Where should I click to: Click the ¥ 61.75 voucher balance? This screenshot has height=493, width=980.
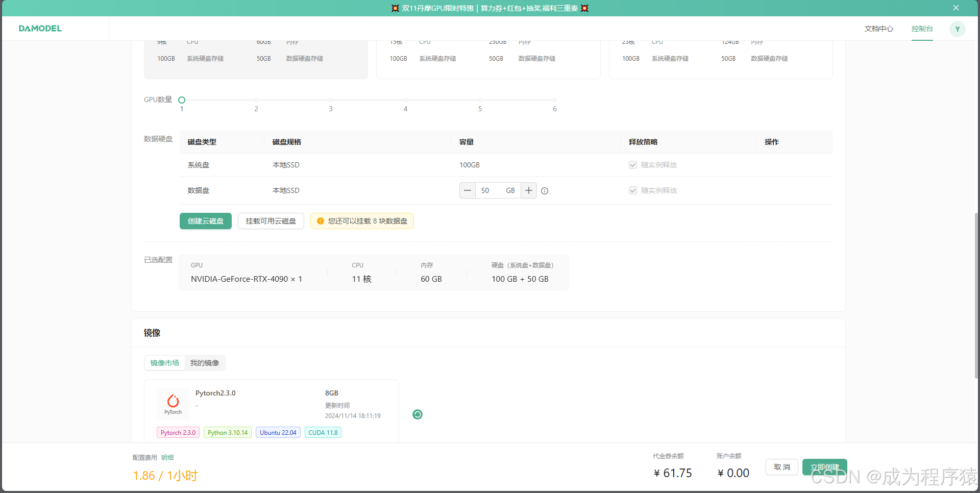(673, 473)
